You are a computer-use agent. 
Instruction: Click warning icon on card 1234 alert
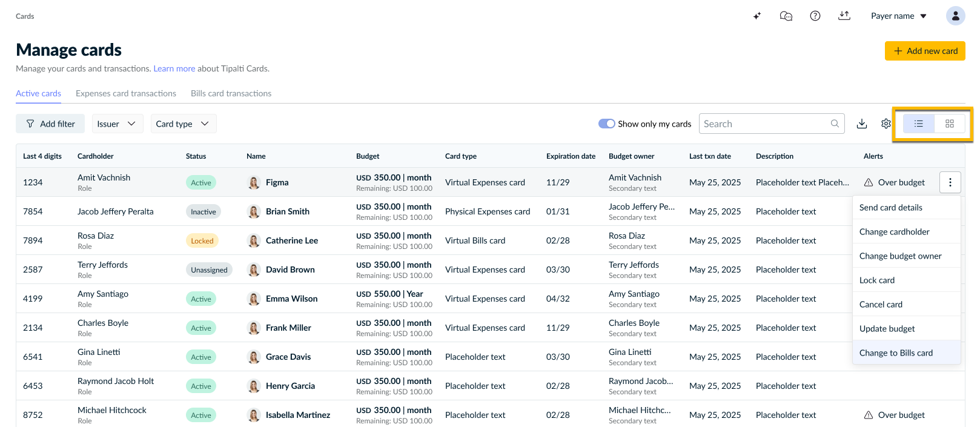pos(869,182)
